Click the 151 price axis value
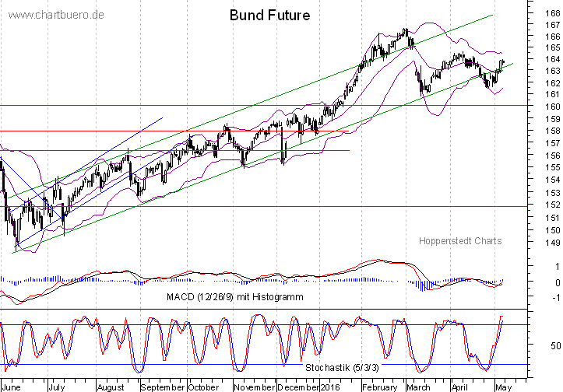The height and width of the screenshot is (392, 563). tap(552, 217)
